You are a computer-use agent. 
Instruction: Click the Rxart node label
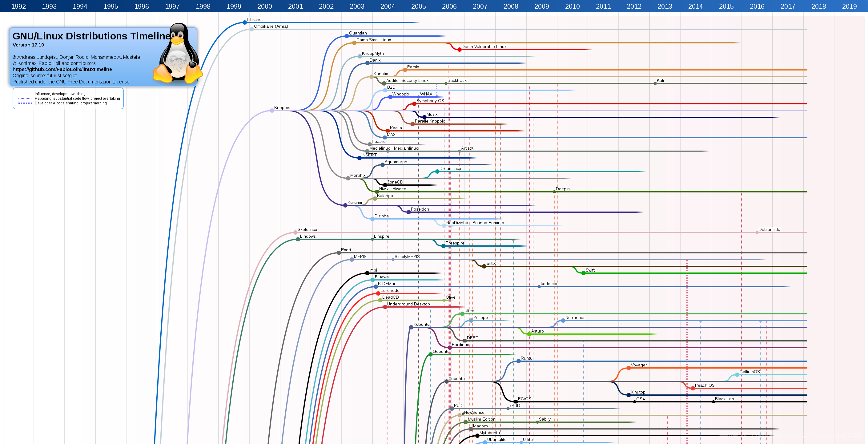tap(346, 250)
